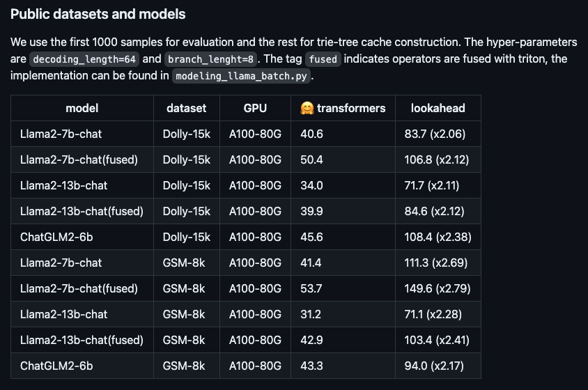Image resolution: width=588 pixels, height=390 pixels.
Task: Select the 94.0 (x2.17) lookahead cell
Action: pos(435,366)
